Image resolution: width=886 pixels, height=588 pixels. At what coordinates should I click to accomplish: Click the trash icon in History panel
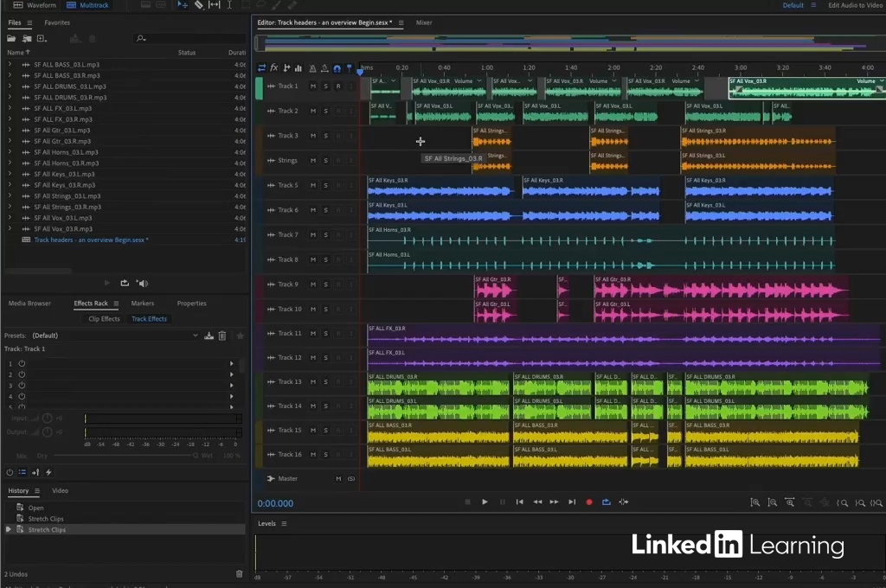click(x=240, y=573)
